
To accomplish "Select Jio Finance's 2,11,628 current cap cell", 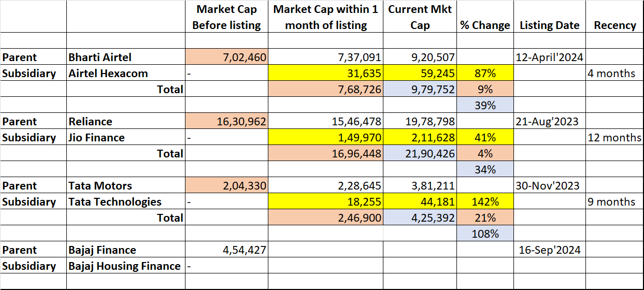I will 420,138.
